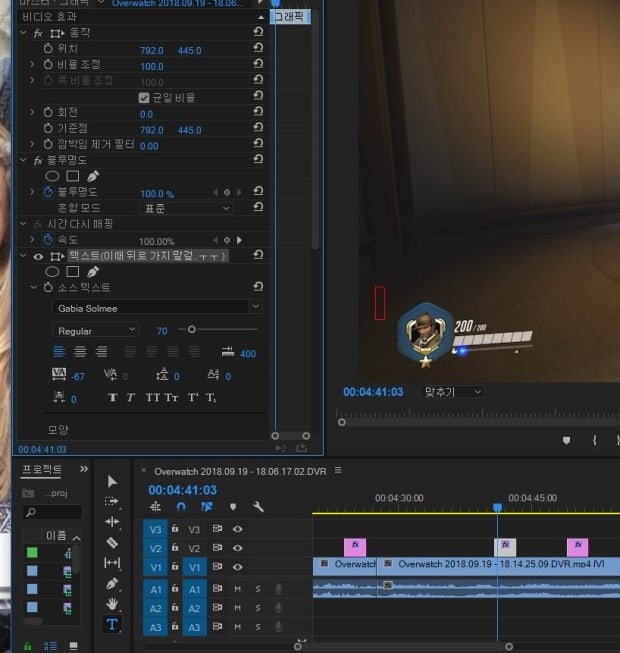Viewport: 620px width, 653px height.
Task: Choose free-draw bezier pen mask under 불투명도
Action: click(93, 176)
